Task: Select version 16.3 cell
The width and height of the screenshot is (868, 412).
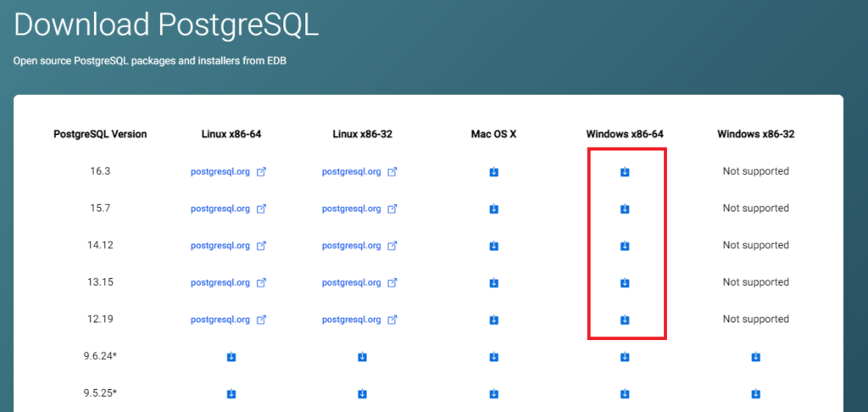Action: click(100, 171)
